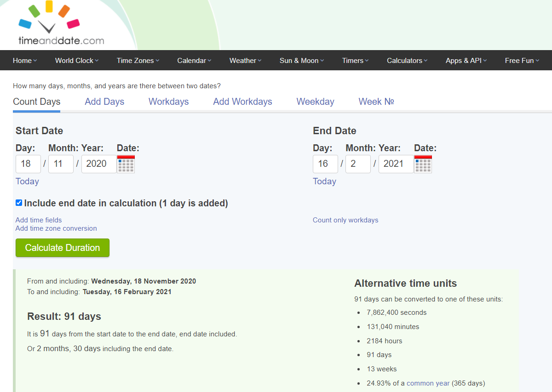Open the End Date calendar picker icon
The image size is (552, 392).
click(423, 164)
